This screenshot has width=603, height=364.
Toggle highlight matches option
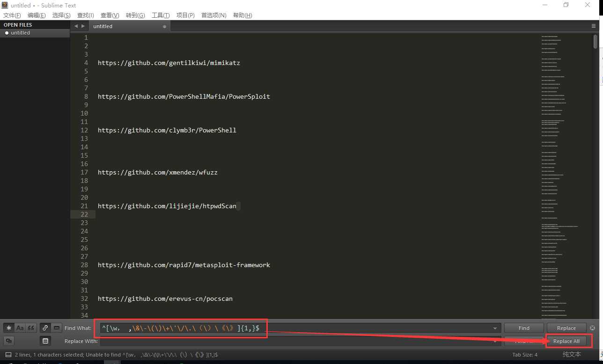point(45,341)
